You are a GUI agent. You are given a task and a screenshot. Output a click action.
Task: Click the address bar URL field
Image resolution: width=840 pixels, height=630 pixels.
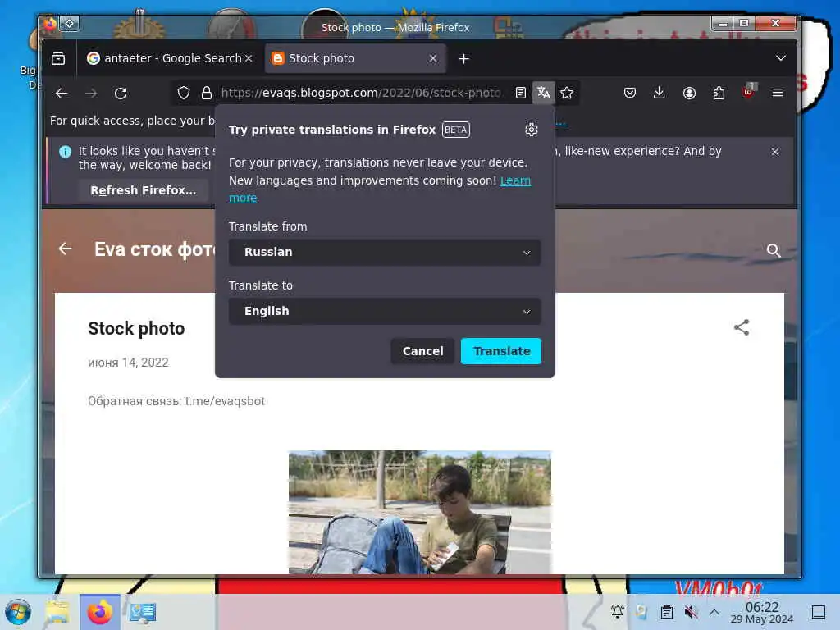[362, 94]
